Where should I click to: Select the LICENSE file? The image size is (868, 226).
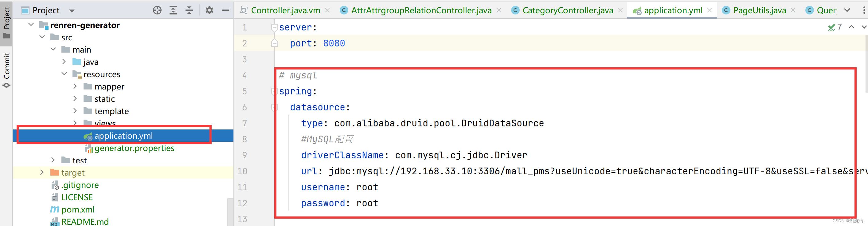click(72, 197)
